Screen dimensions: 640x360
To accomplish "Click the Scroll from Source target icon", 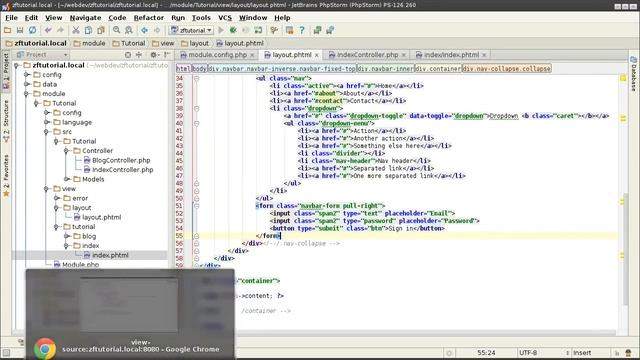I will pos(128,55).
